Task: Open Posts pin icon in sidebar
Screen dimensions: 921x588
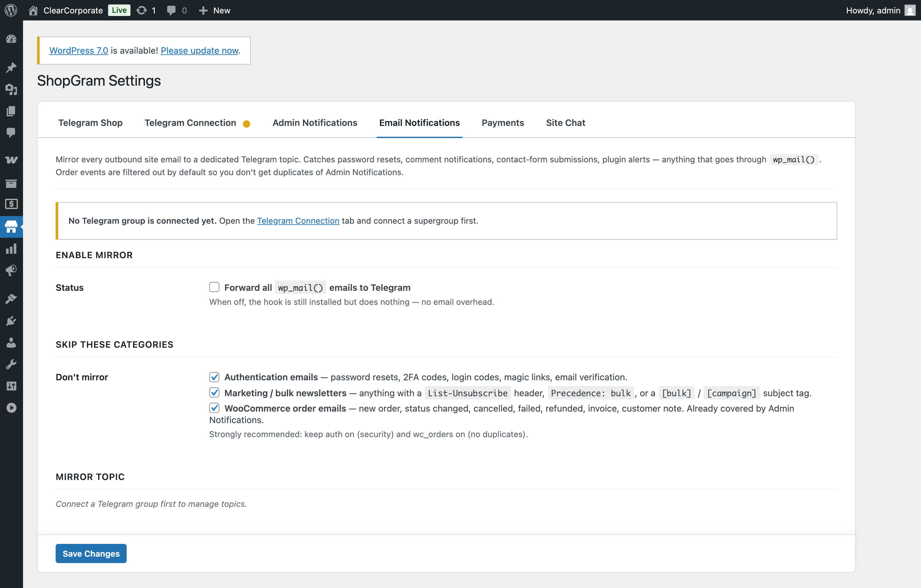Action: (11, 67)
